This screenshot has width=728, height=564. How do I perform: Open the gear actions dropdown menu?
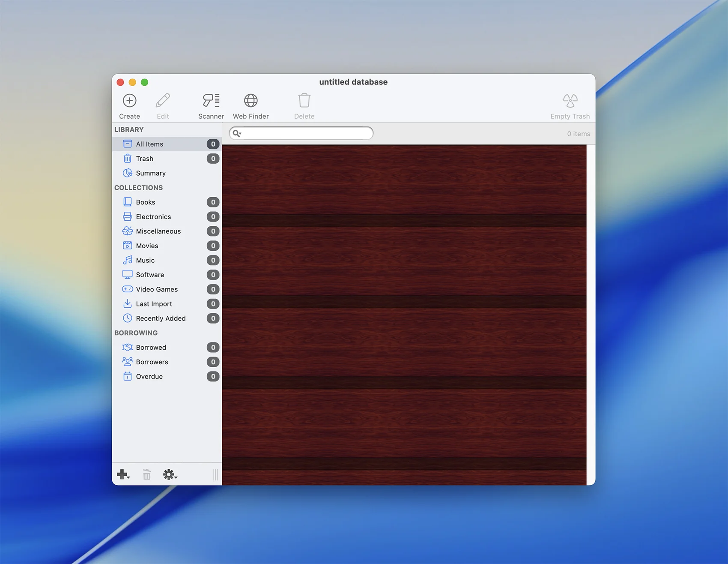[x=170, y=474]
